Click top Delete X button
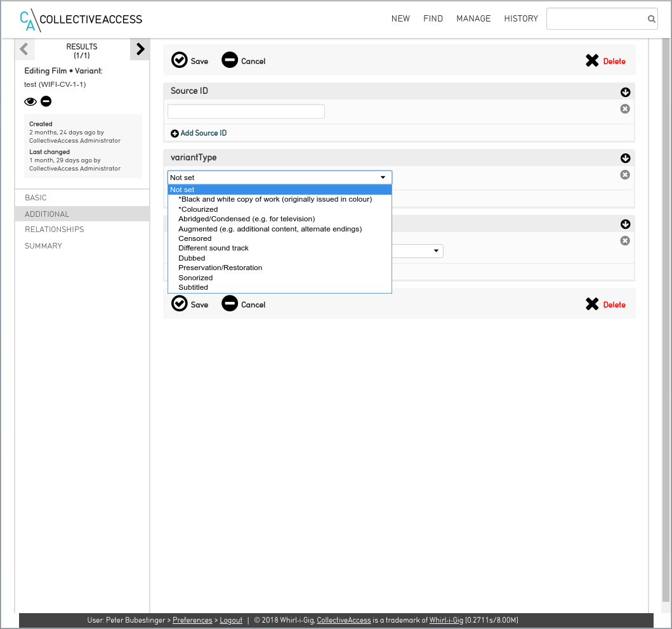The image size is (672, 629). pos(605,61)
